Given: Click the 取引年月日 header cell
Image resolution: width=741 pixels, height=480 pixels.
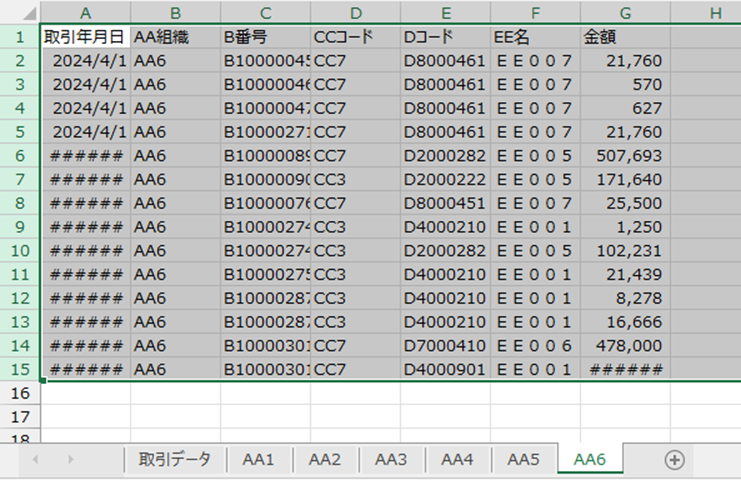Looking at the screenshot, I should (x=85, y=37).
